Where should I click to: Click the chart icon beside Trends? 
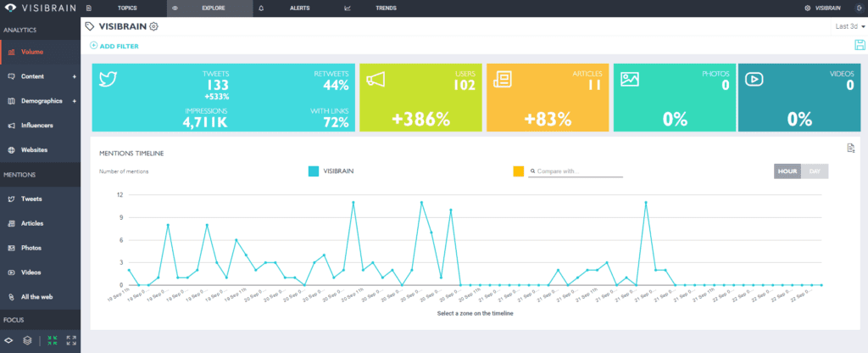coord(348,8)
